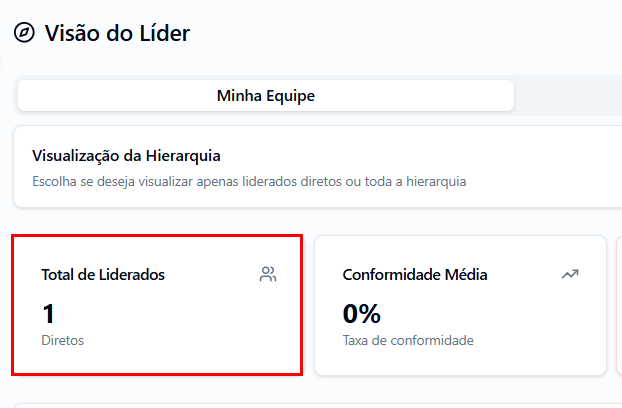Image resolution: width=622 pixels, height=408 pixels.
Task: Click the Visão do Líder page heading
Action: pos(117,33)
